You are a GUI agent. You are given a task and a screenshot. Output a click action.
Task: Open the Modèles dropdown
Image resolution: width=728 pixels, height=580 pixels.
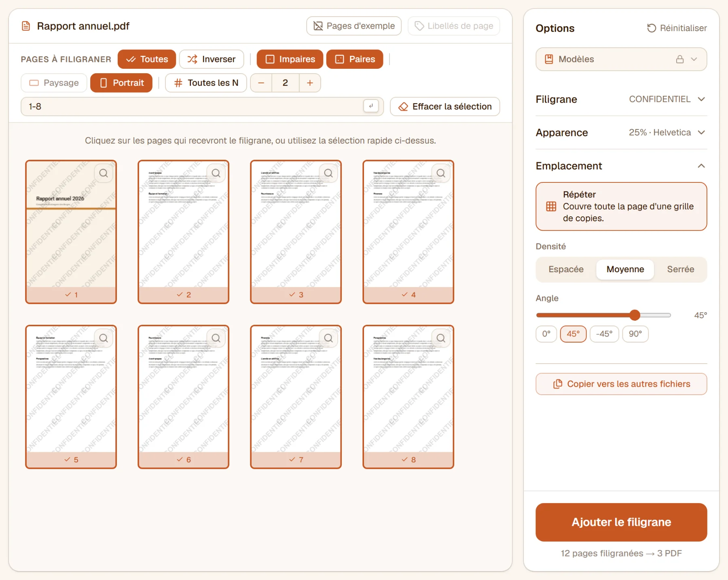click(621, 59)
